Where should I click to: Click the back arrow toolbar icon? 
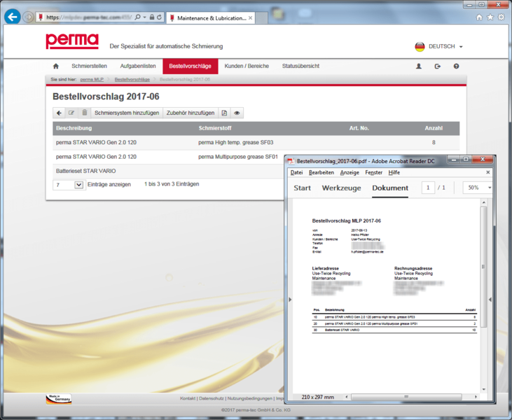tap(59, 113)
